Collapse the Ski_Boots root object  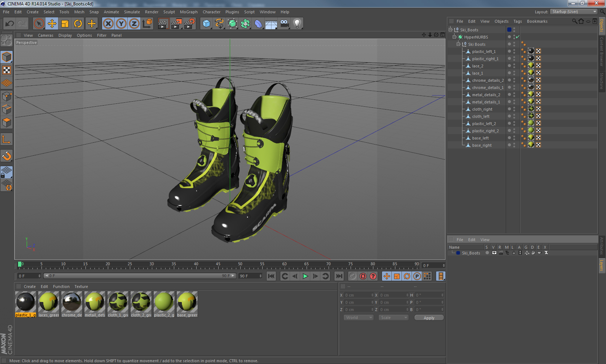pos(450,30)
